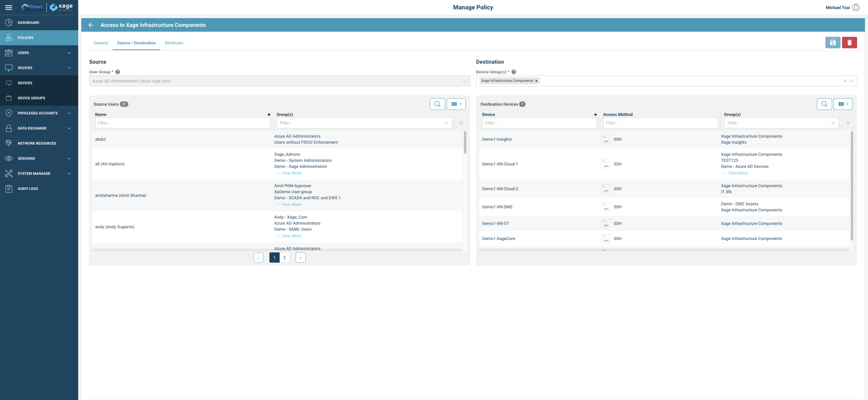Open Devices submenu item
Image resolution: width=868 pixels, height=400 pixels.
(39, 83)
